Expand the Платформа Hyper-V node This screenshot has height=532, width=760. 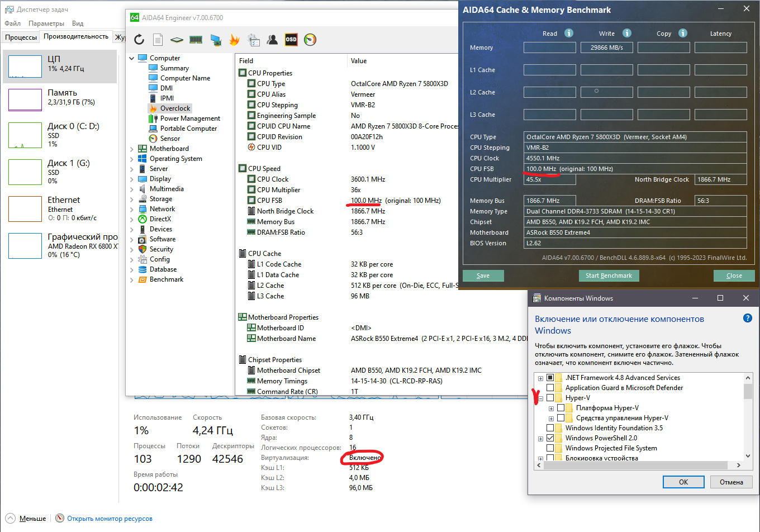[551, 408]
